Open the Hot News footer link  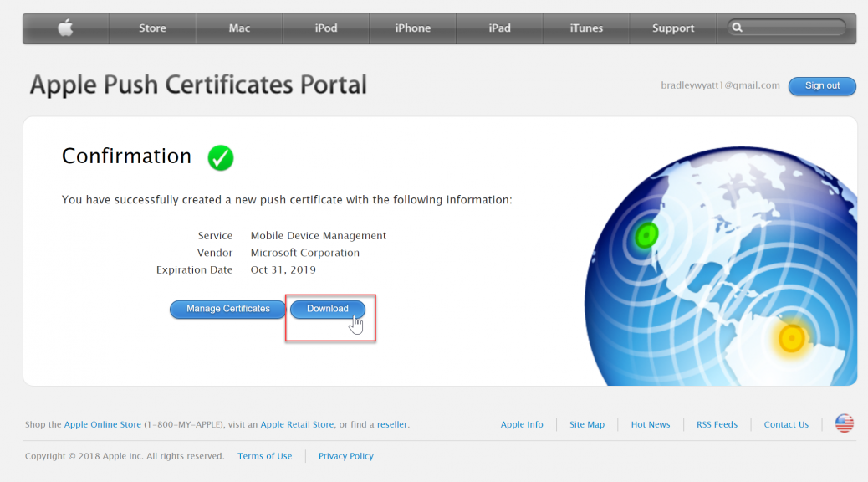[651, 424]
